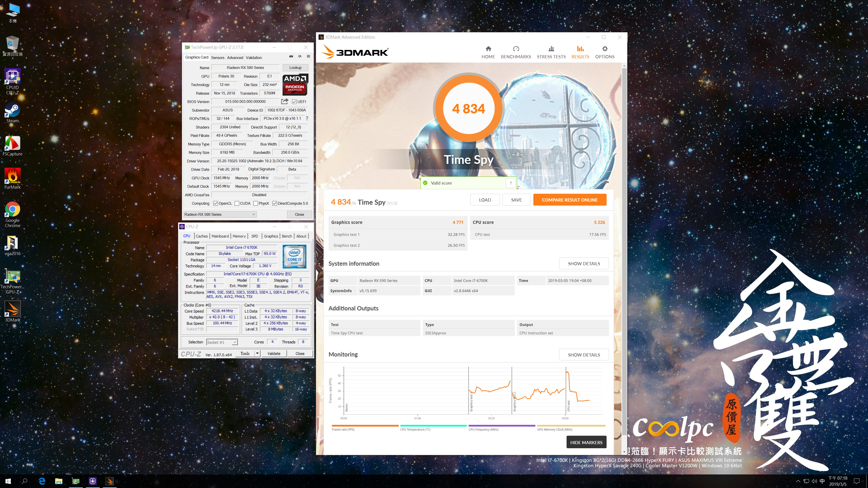
Task: Open the STRESS TESTS section
Action: 551,52
